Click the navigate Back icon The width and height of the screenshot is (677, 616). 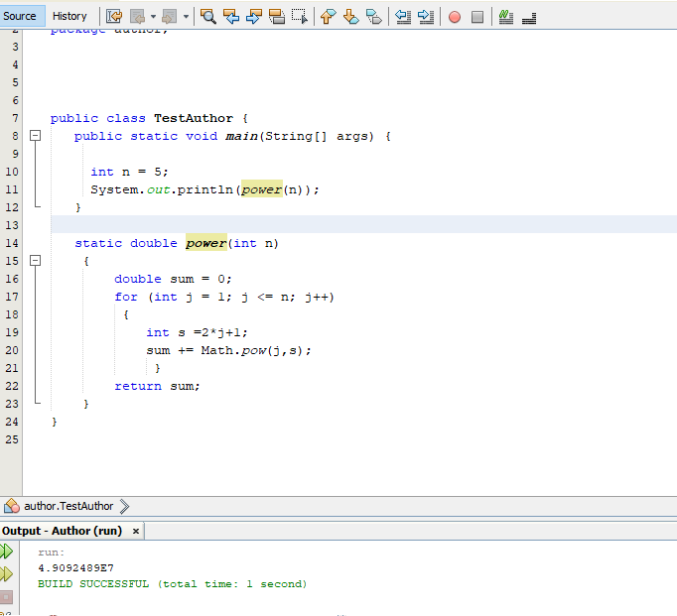pyautogui.click(x=138, y=17)
